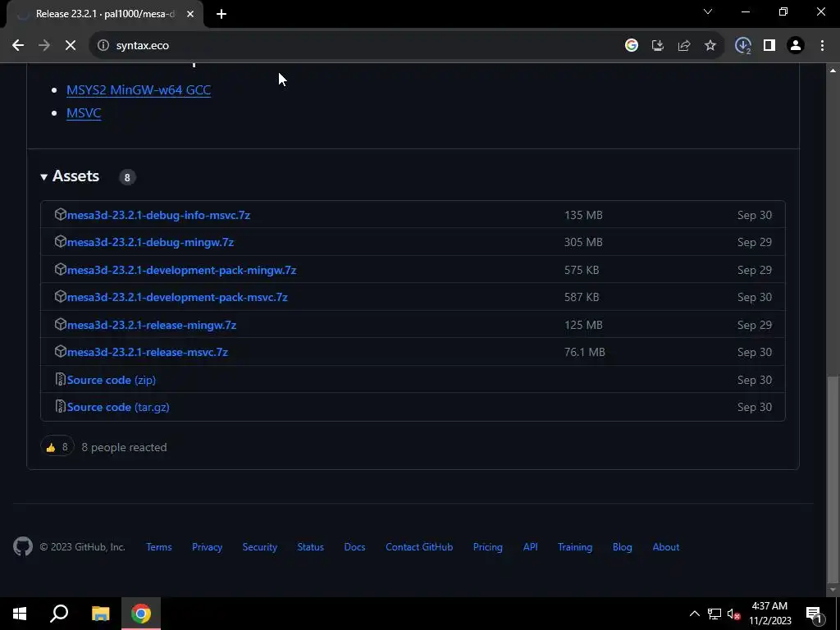The width and height of the screenshot is (840, 630).
Task: Download mesa3d-23.2.1-debug-info-msvc.7z
Action: pos(158,215)
